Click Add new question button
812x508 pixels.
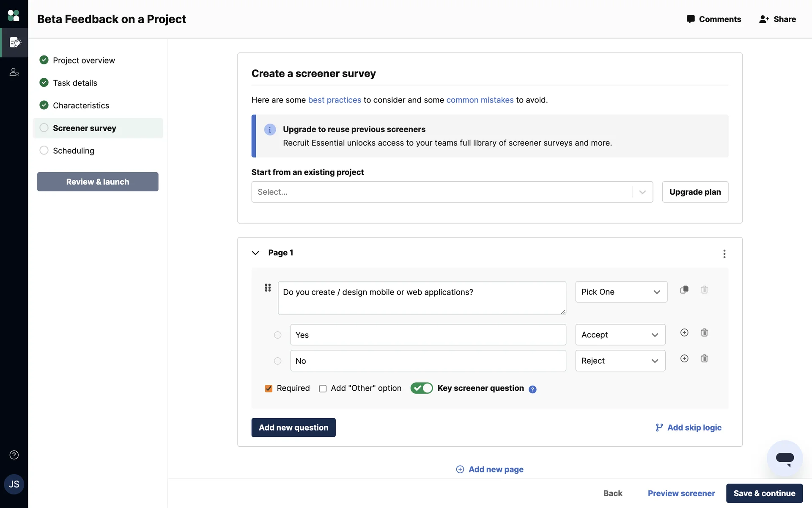(x=293, y=428)
